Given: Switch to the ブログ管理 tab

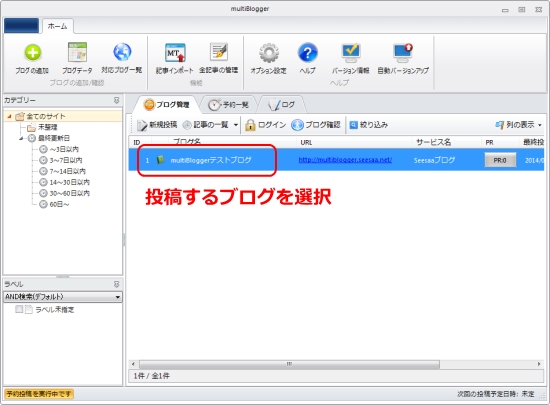Looking at the screenshot, I should 167,104.
